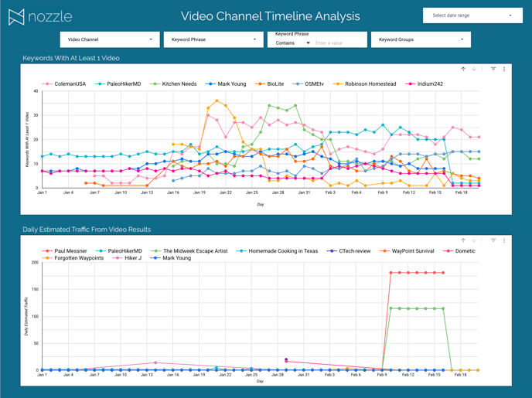Viewport: 532px width, 398px height.
Task: Open the Video Channel filter dropdown
Action: [110, 39]
